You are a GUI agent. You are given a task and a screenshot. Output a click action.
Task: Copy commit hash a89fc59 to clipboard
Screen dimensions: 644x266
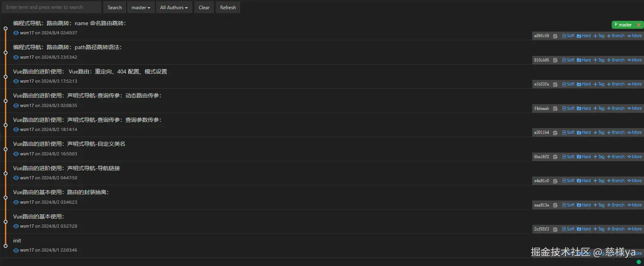[555, 36]
